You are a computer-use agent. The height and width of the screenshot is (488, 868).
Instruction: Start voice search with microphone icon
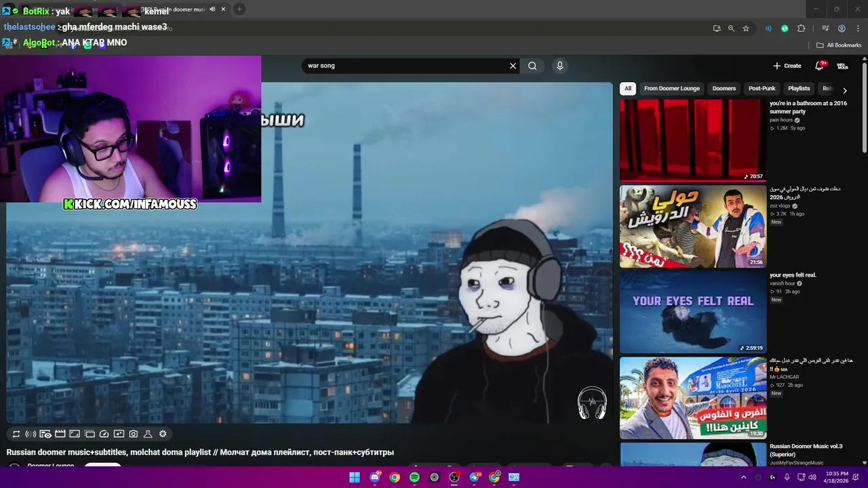(559, 66)
